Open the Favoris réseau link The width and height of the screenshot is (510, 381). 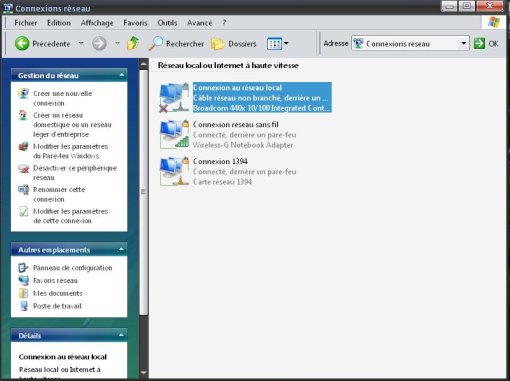click(55, 280)
